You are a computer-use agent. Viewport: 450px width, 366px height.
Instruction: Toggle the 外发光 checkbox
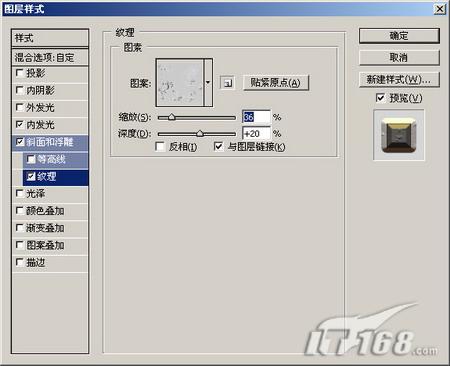click(19, 107)
